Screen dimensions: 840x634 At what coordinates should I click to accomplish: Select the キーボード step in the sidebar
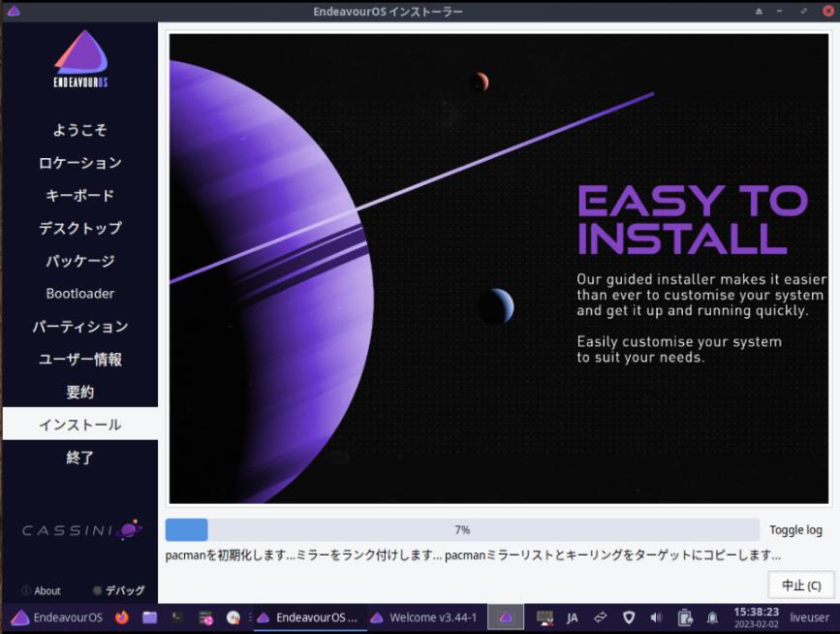click(79, 195)
